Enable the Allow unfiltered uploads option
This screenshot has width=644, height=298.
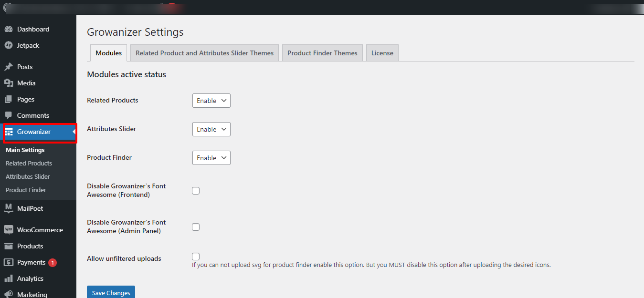[196, 256]
